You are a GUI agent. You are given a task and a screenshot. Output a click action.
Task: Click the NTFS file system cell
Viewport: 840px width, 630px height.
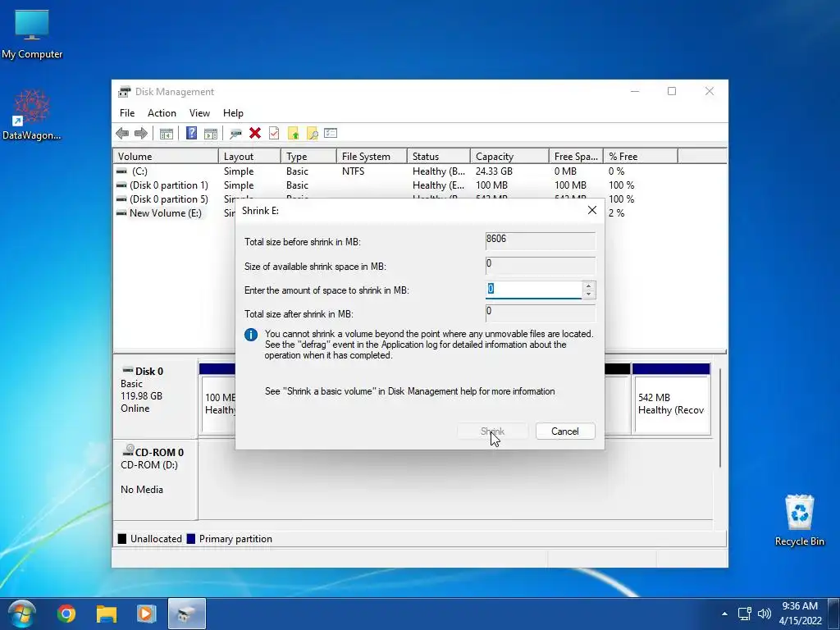pyautogui.click(x=353, y=171)
